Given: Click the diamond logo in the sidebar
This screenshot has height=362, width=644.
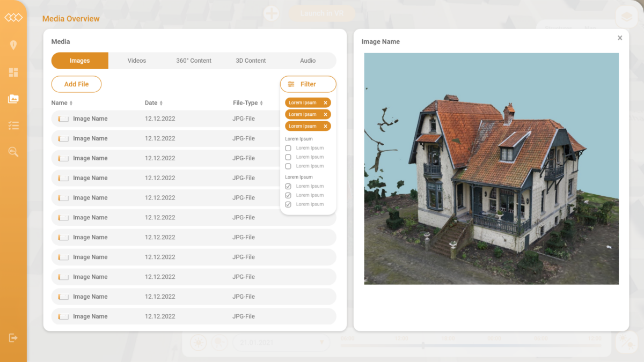Looking at the screenshot, I should coord(13,18).
